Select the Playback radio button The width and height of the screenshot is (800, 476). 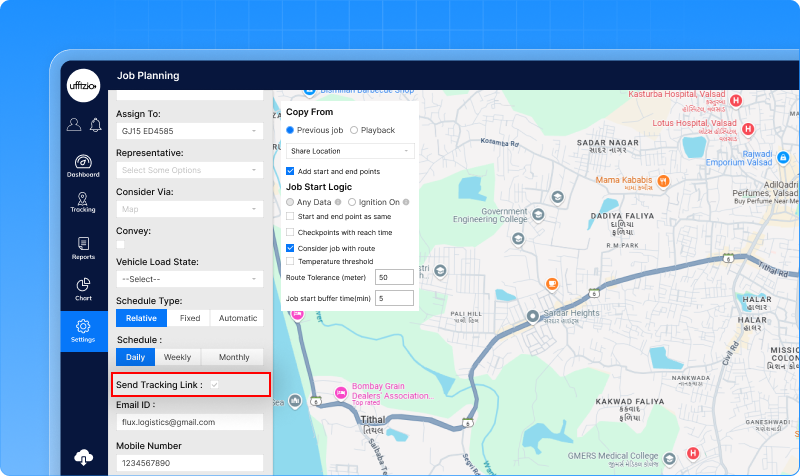coord(353,130)
